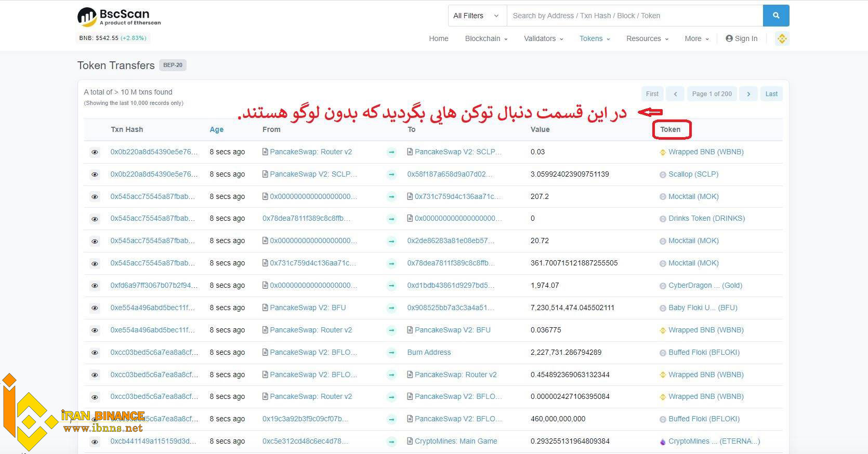
Task: Toggle the eye preview for the 20.72 Mocktail row
Action: [x=95, y=241]
